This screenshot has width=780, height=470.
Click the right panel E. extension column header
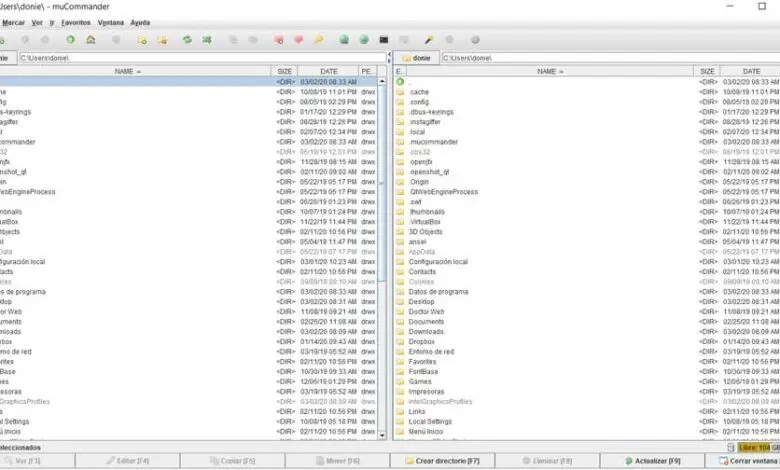[400, 72]
